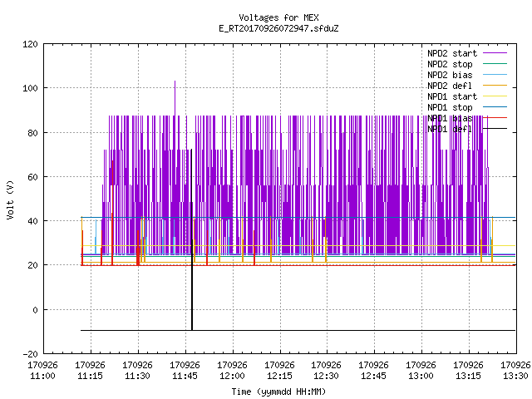Click the 120 y-axis tick label
Image resolution: width=532 pixels, height=399 pixels.
point(30,44)
